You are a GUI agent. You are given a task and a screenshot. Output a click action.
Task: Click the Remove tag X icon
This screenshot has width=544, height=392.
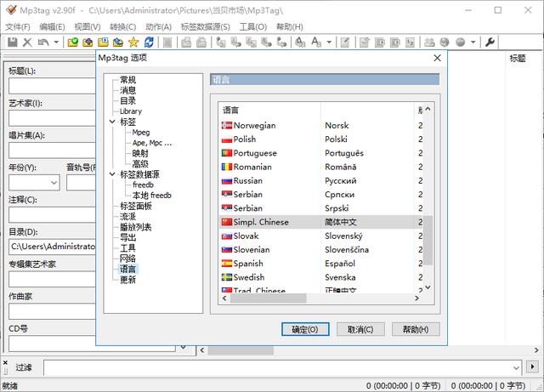point(27,42)
